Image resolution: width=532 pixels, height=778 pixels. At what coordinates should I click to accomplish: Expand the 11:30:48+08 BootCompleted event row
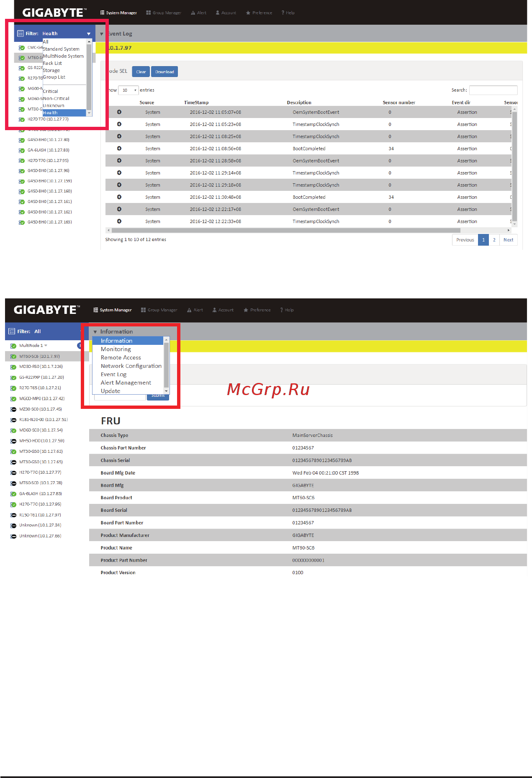(x=119, y=197)
